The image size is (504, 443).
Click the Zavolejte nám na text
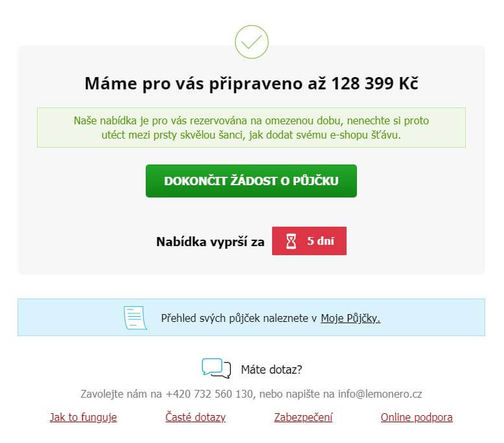121,394
